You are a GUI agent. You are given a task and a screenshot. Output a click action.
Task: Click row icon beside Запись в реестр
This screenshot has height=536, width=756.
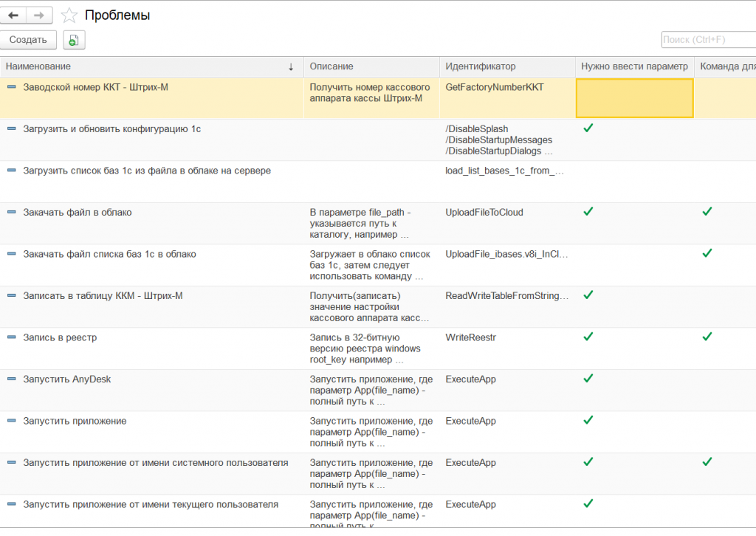click(x=11, y=337)
